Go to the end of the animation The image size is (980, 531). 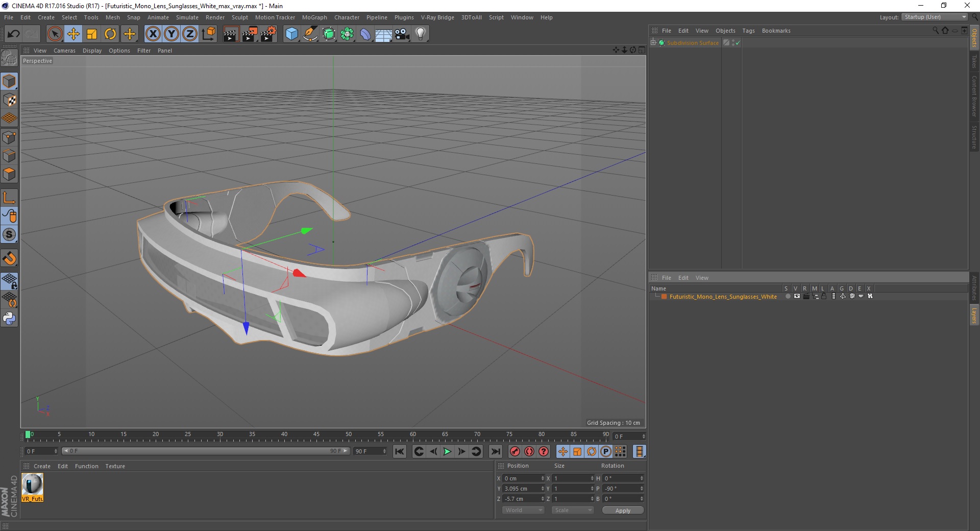(495, 451)
